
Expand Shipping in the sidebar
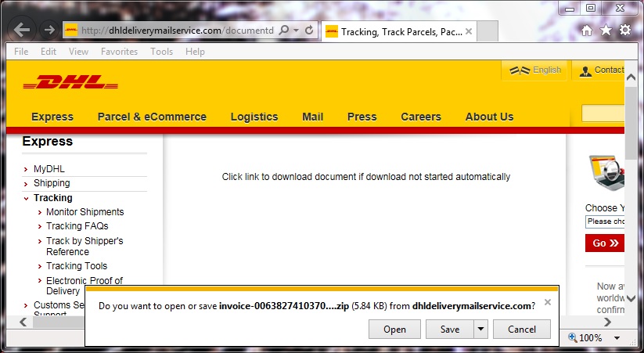(52, 183)
